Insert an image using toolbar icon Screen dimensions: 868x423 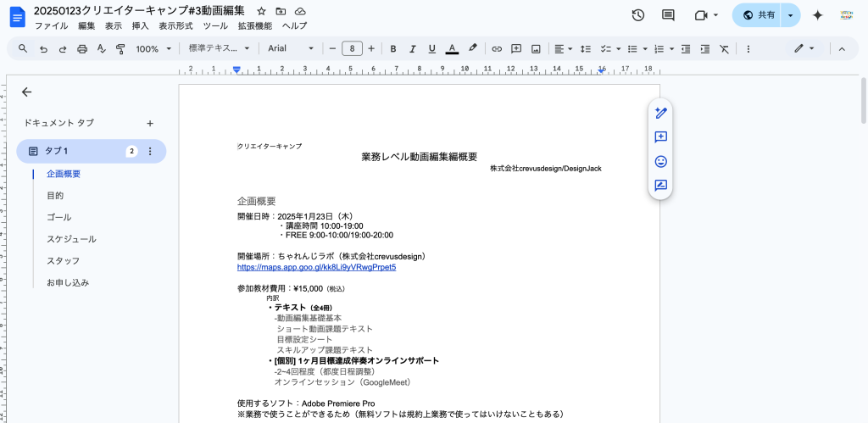[537, 49]
